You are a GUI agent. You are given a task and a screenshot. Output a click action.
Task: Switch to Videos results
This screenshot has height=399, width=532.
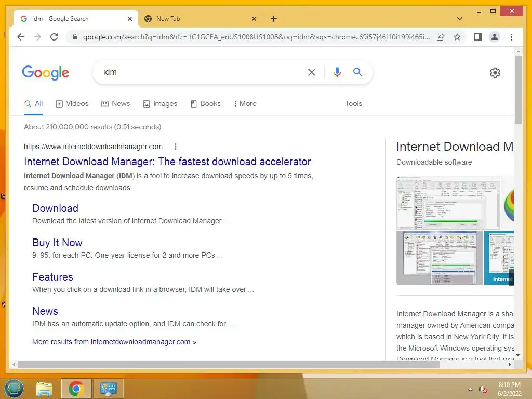coord(72,104)
